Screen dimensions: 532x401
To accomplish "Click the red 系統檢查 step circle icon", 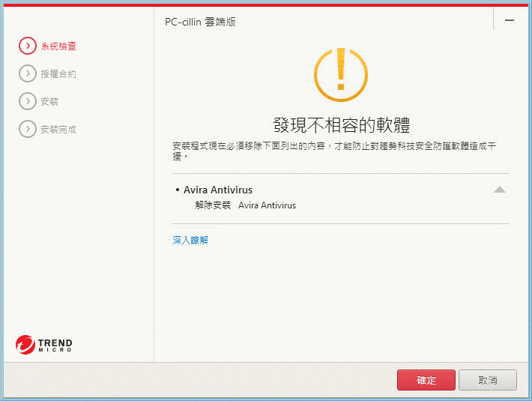I will [x=27, y=46].
